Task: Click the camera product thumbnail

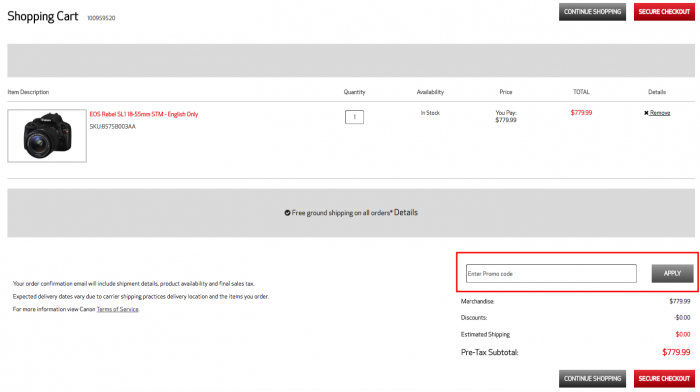Action: click(x=47, y=136)
